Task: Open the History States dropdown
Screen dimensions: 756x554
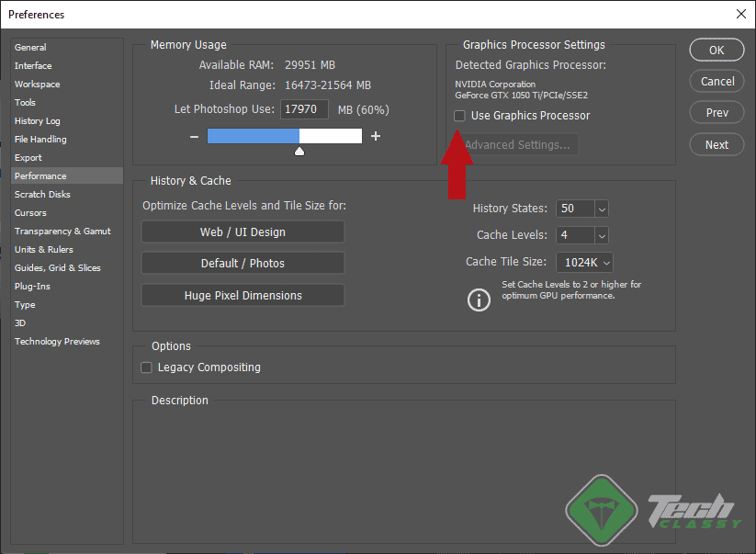Action: pos(601,209)
